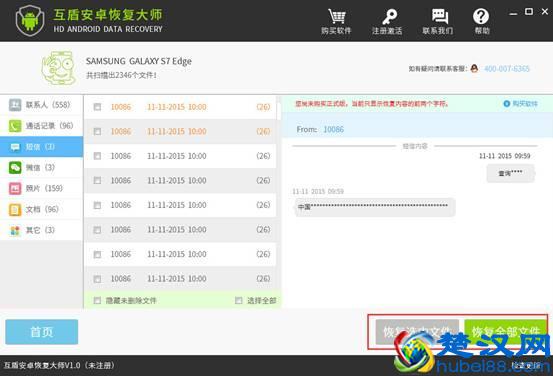
Task: Open the 帮助 question mark icon
Action: click(481, 17)
